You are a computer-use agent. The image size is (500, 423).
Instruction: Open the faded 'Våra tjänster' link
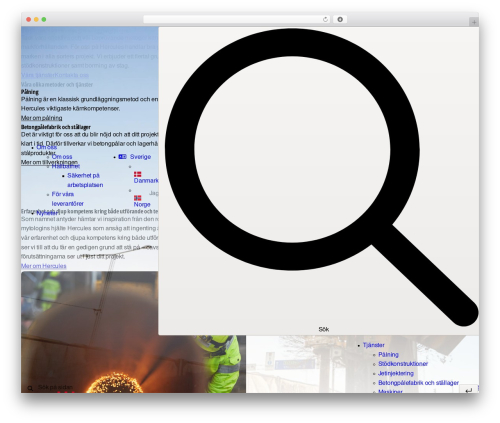click(x=37, y=75)
